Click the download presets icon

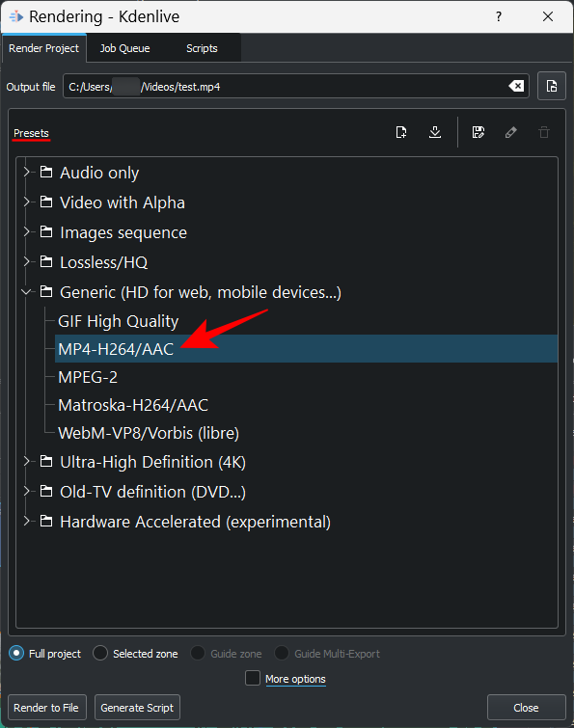(x=435, y=132)
